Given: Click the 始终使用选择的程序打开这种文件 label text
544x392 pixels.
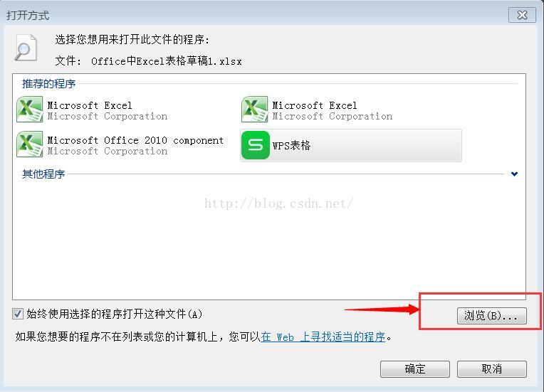Looking at the screenshot, I should (114, 314).
